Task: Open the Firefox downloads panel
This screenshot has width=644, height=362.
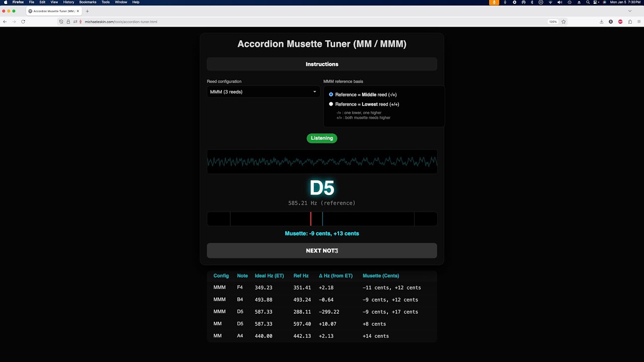Action: coord(601,22)
